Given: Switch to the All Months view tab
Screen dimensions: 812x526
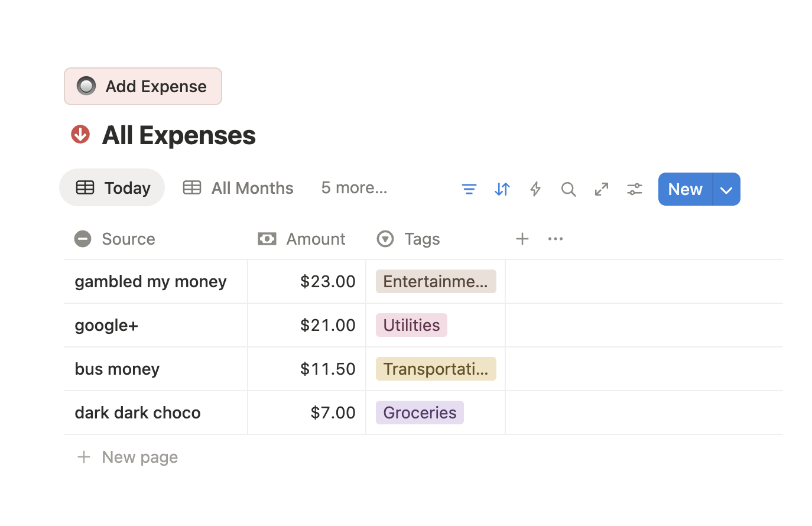Looking at the screenshot, I should [x=238, y=187].
